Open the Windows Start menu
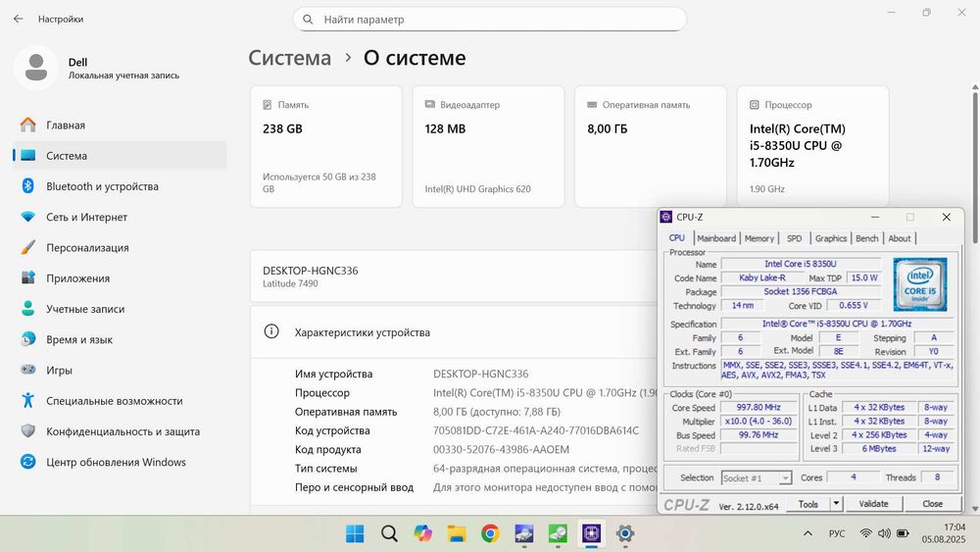The image size is (980, 552). (355, 534)
